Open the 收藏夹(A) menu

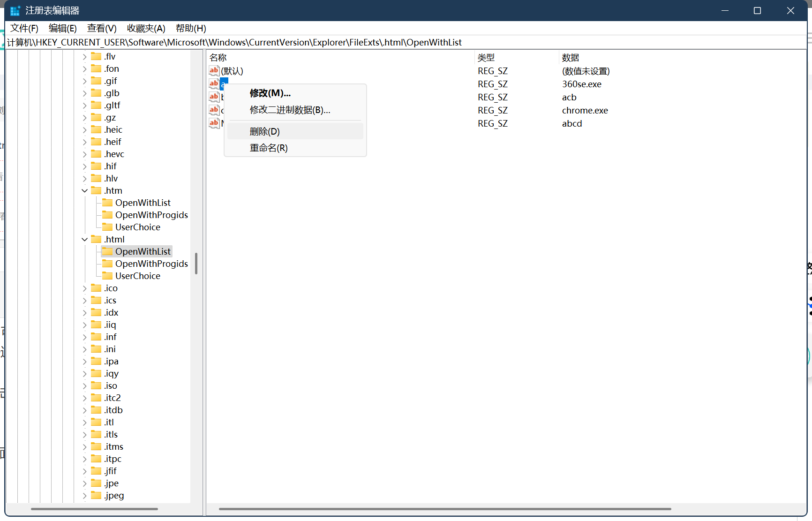coord(146,28)
